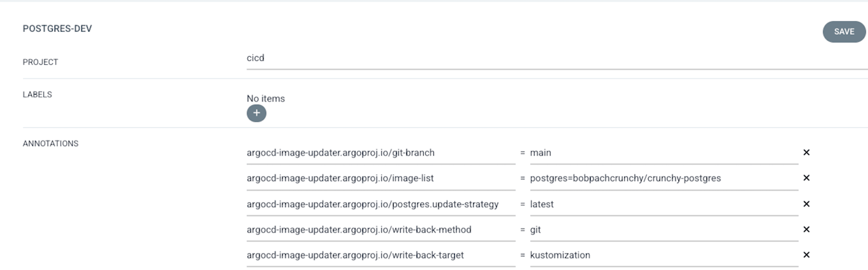Click the git-branch annotation key field
The height and width of the screenshot is (270, 868).
pos(381,152)
